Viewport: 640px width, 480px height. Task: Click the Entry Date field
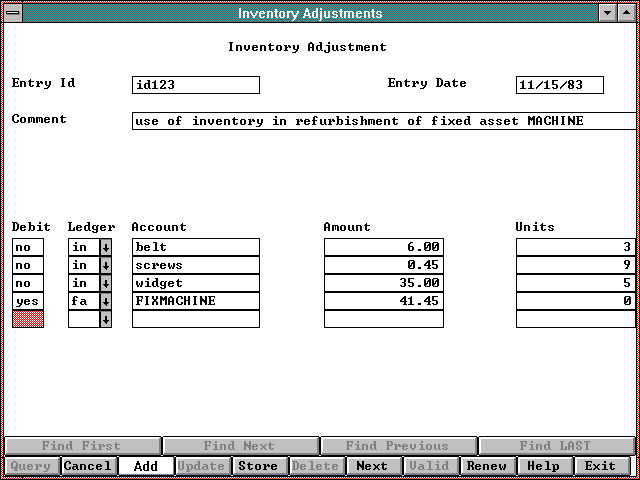coord(559,85)
